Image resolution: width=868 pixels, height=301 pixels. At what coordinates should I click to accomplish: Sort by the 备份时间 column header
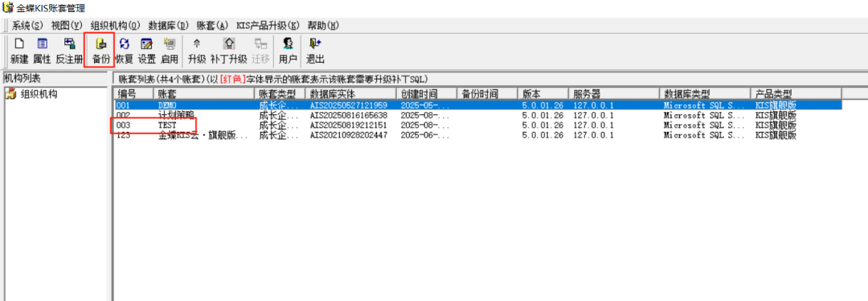pyautogui.click(x=487, y=93)
